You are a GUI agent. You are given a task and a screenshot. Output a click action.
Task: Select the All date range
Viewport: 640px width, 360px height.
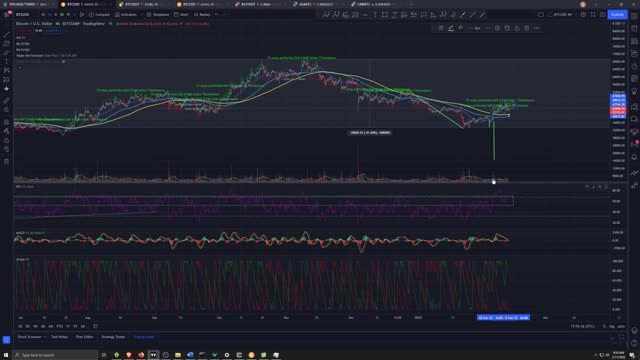pyautogui.click(x=83, y=326)
